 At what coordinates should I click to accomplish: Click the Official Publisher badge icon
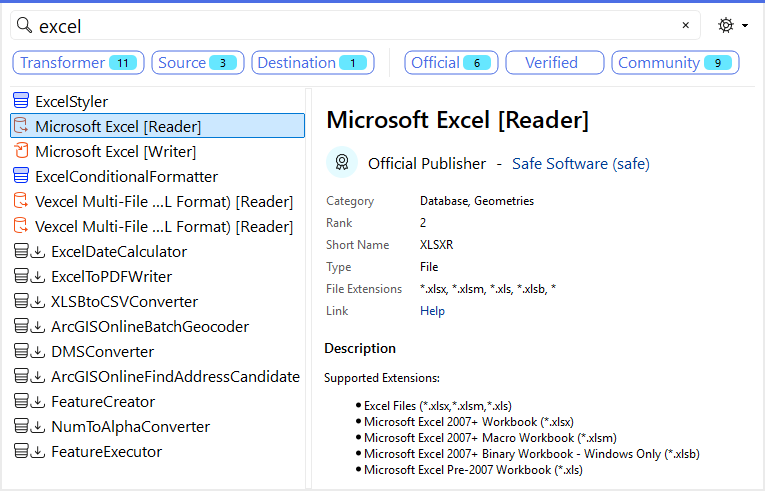click(x=342, y=163)
